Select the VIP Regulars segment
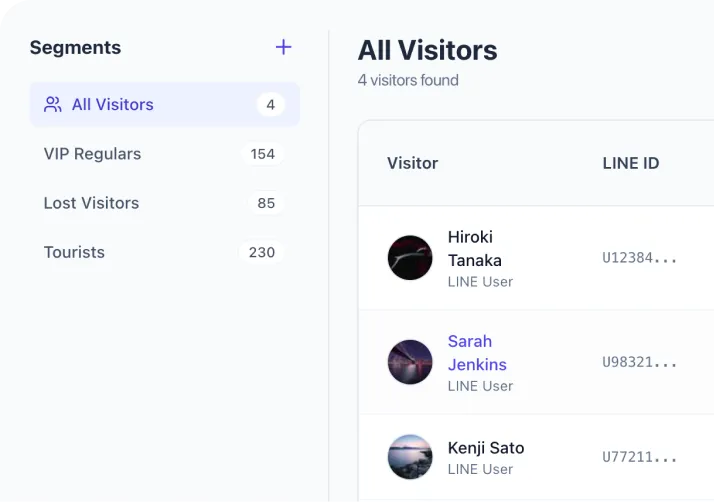Screen dimensions: 714x502 [92, 154]
